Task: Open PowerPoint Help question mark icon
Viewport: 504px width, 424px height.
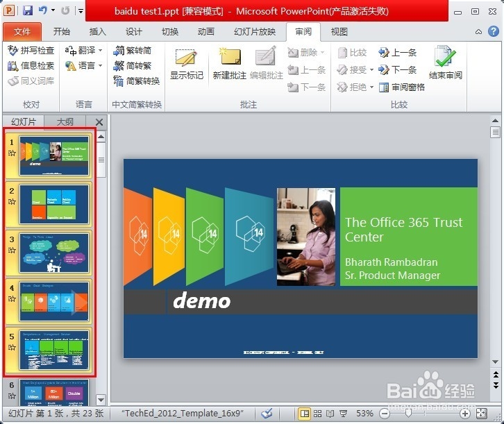Action: click(494, 31)
